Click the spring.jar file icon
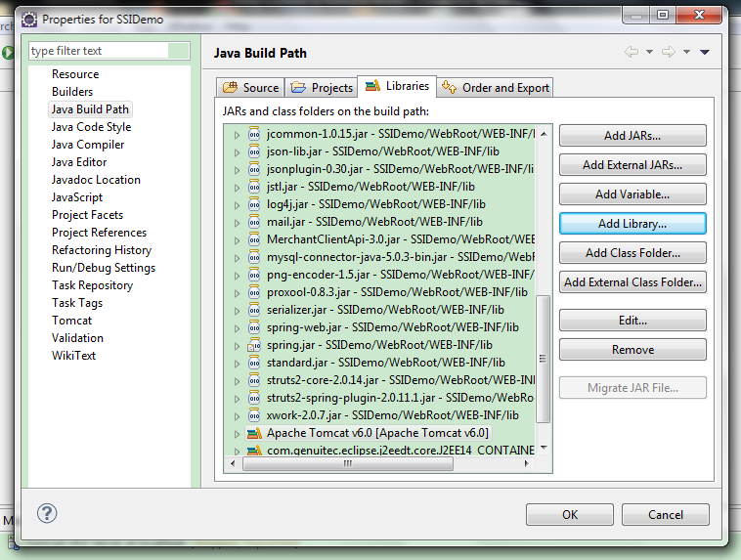 pos(254,345)
